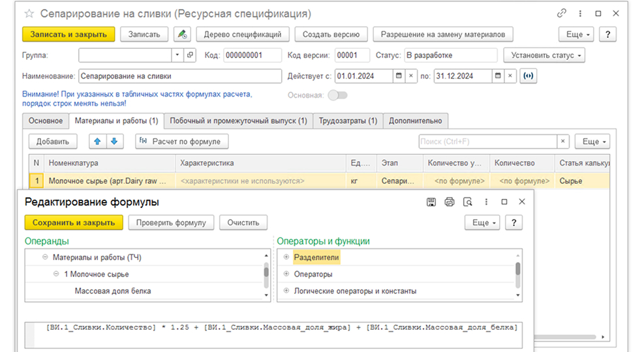Open the main window's three-dot menu
The image size is (644, 352).
point(580,14)
